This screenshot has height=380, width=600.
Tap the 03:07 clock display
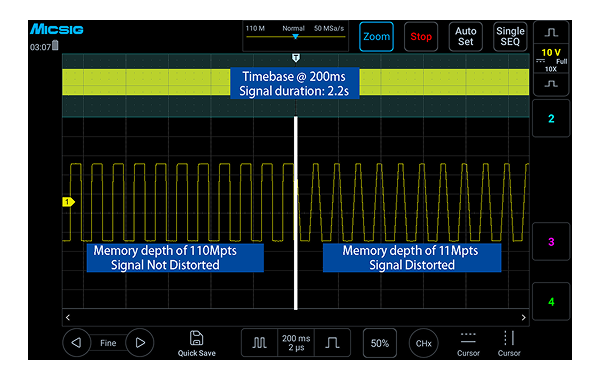pos(40,47)
